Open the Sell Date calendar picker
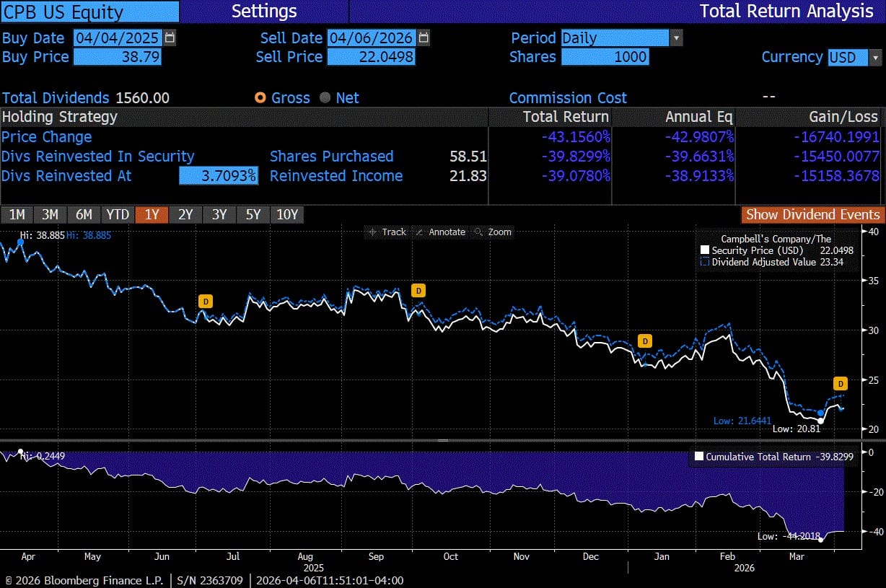 424,38
